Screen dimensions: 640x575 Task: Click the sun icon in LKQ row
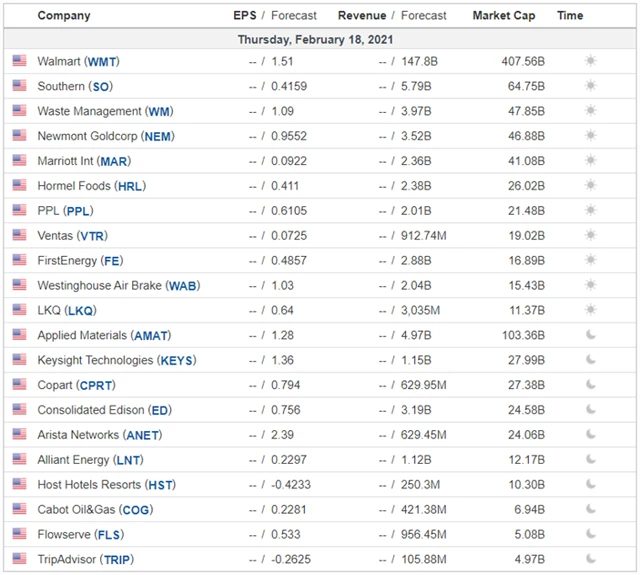[x=590, y=310]
